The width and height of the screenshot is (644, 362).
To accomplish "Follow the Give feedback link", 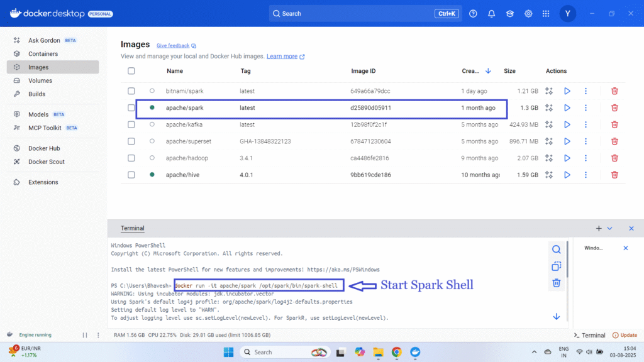I will pyautogui.click(x=176, y=45).
